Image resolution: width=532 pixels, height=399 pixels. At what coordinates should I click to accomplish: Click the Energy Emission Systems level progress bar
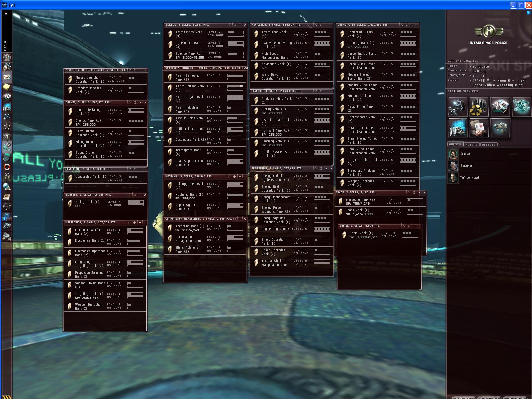click(322, 176)
